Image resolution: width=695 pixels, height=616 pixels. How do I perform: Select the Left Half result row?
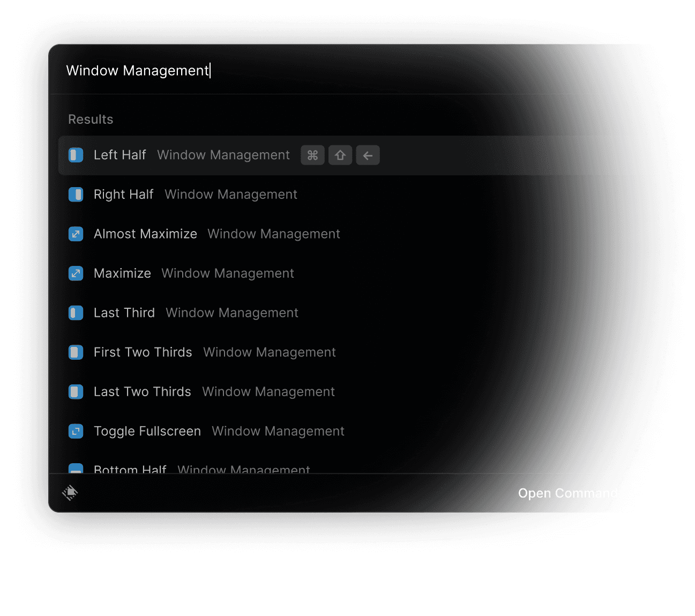coord(348,155)
